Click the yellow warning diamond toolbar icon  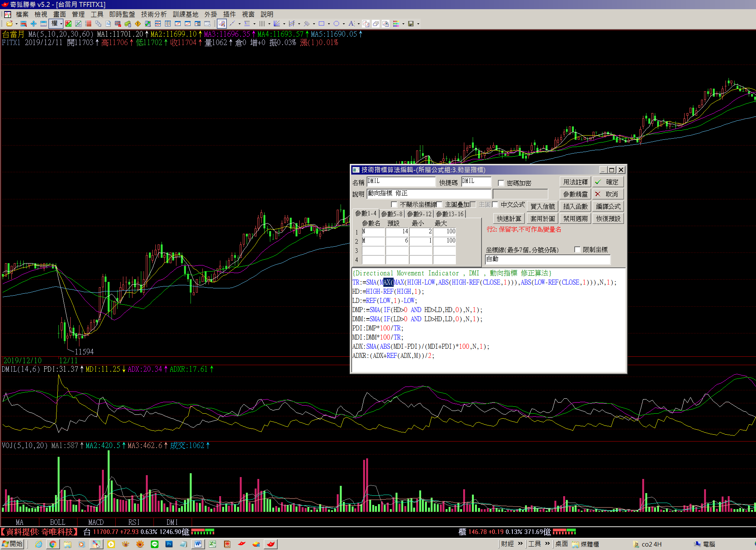pyautogui.click(x=138, y=24)
